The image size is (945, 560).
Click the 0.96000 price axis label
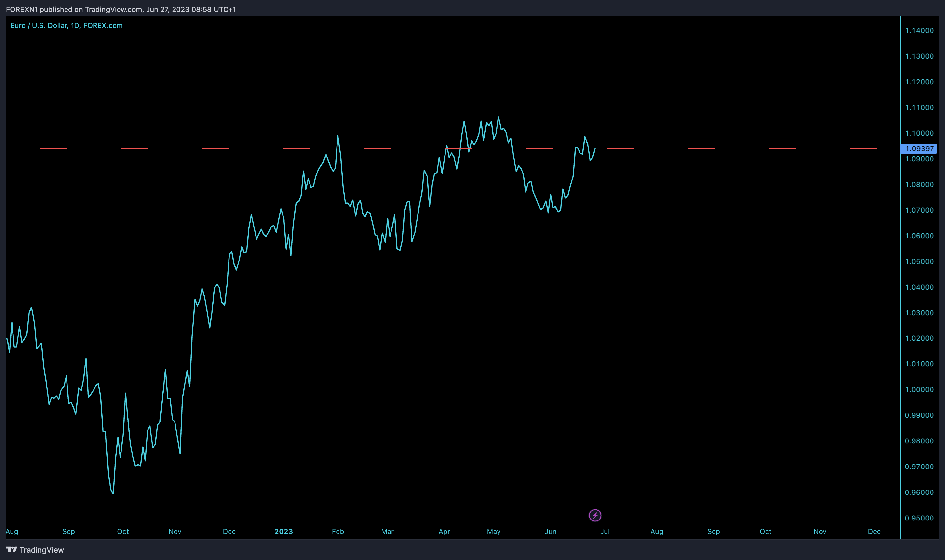pos(919,492)
